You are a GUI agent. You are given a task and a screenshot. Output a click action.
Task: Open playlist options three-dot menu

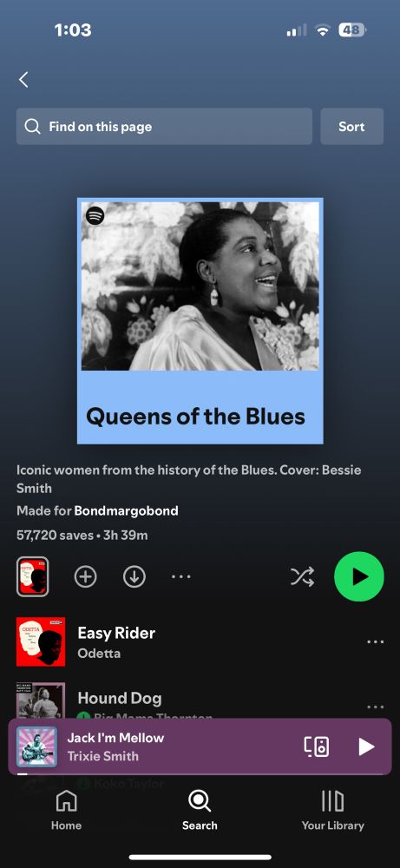point(181,577)
